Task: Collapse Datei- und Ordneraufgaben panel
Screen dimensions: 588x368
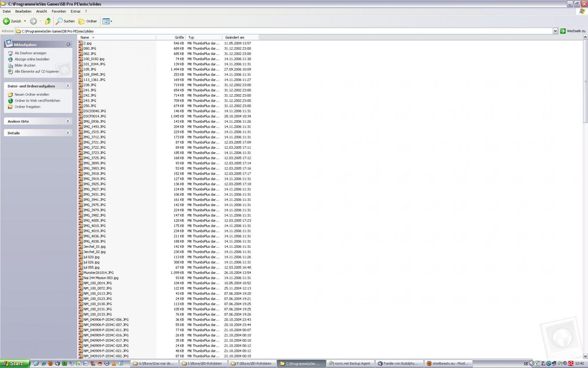Action: pos(68,86)
